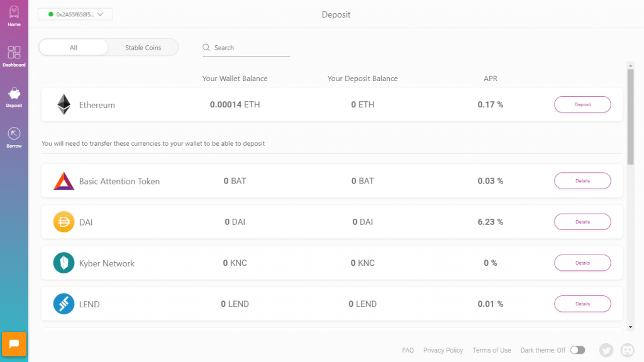This screenshot has height=362, width=644.
Task: Click the scrollbar down arrow
Action: (631, 327)
